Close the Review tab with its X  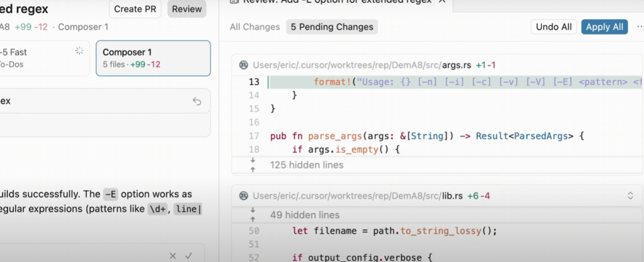point(442,2)
